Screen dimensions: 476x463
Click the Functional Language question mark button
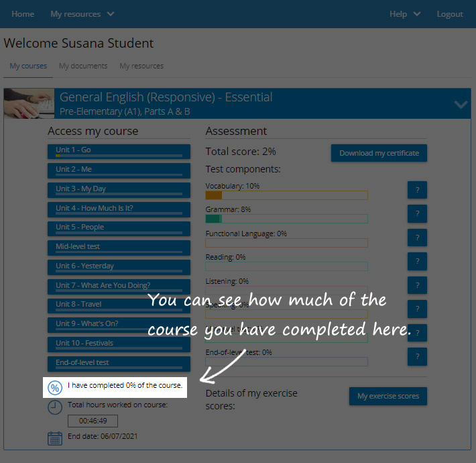417,238
